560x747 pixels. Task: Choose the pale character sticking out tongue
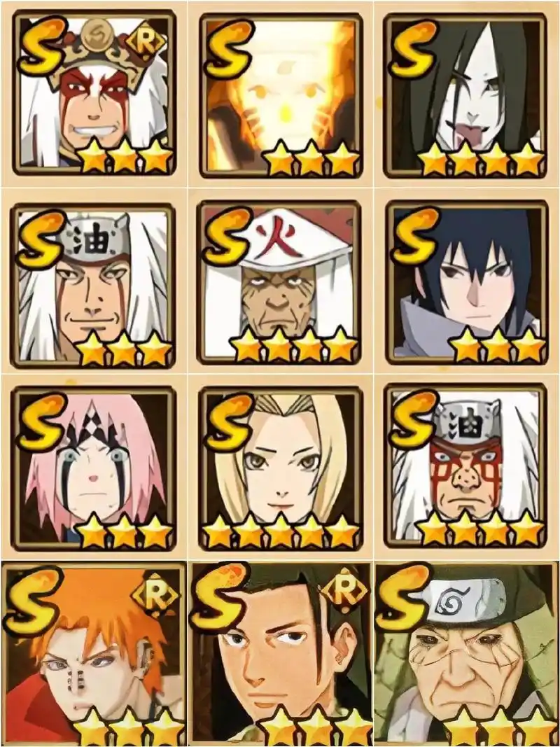(x=465, y=95)
